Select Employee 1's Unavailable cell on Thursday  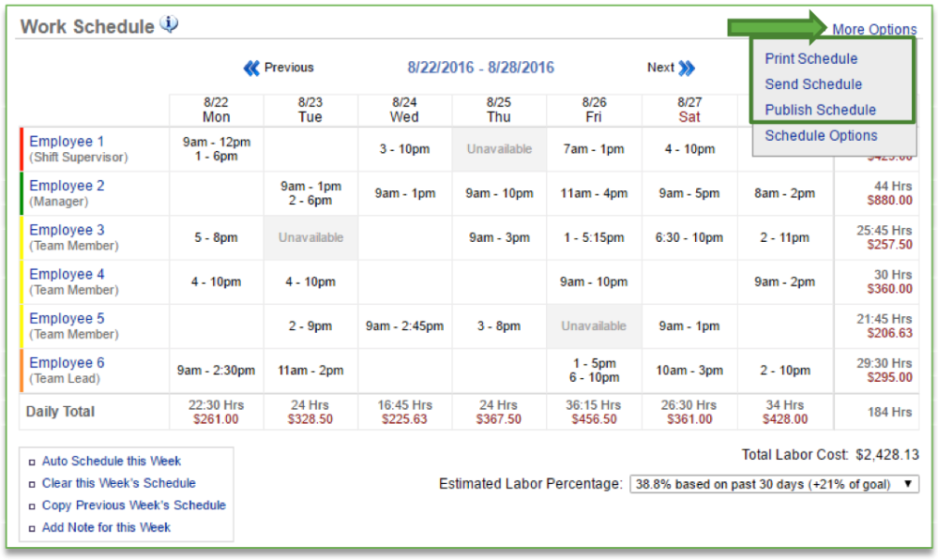point(498,148)
